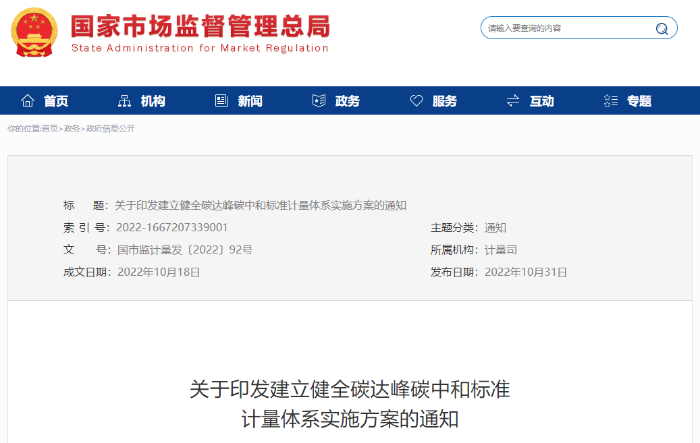Image resolution: width=700 pixels, height=443 pixels.
Task: Open the 专题 menu item
Action: (639, 101)
